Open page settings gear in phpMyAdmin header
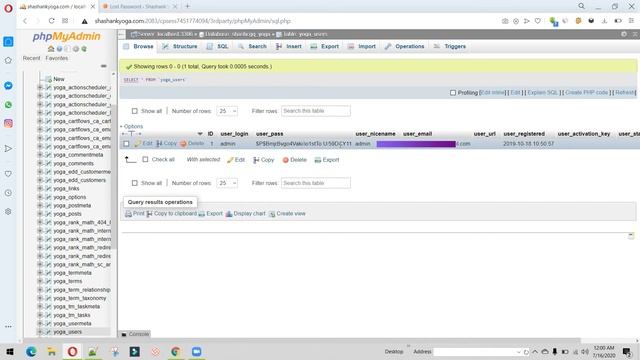 coord(624,34)
